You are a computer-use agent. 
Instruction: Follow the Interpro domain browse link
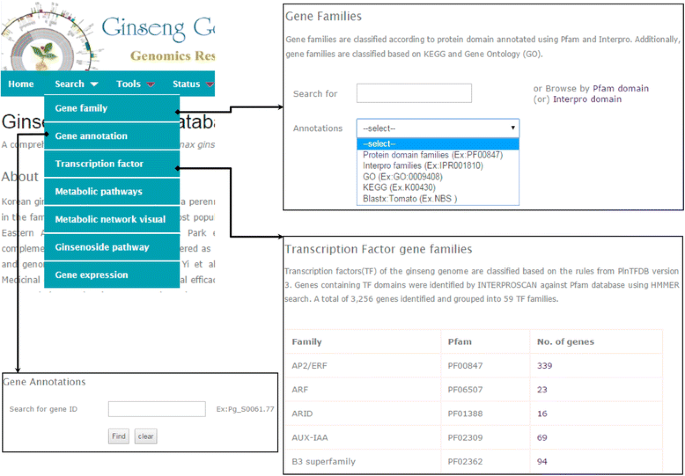(x=587, y=99)
